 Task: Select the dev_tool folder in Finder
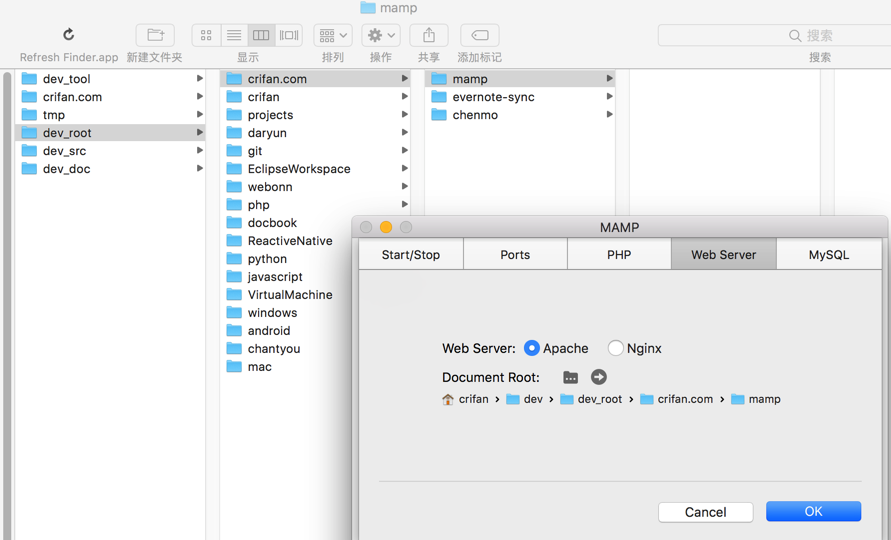tap(110, 78)
